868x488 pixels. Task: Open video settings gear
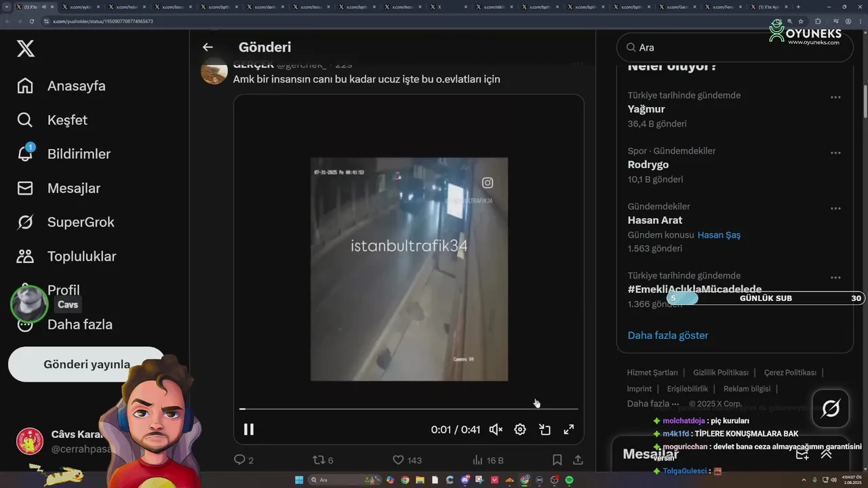tap(520, 429)
